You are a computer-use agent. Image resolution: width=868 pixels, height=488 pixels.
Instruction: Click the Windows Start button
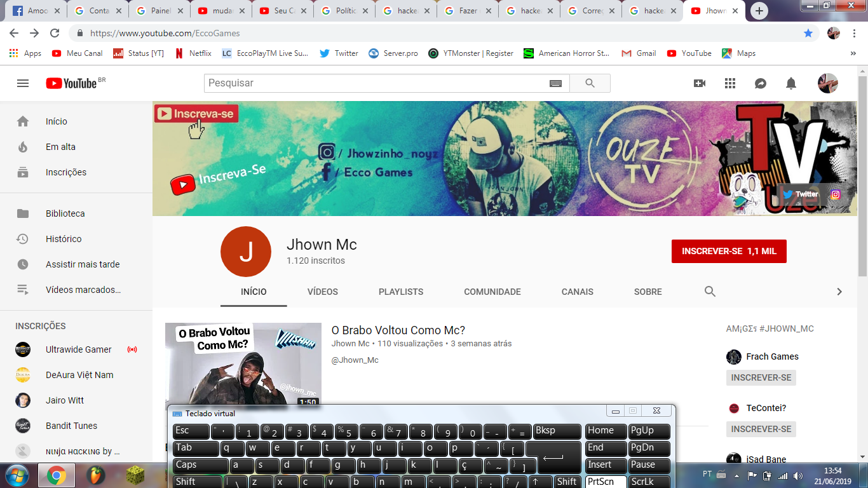[17, 475]
